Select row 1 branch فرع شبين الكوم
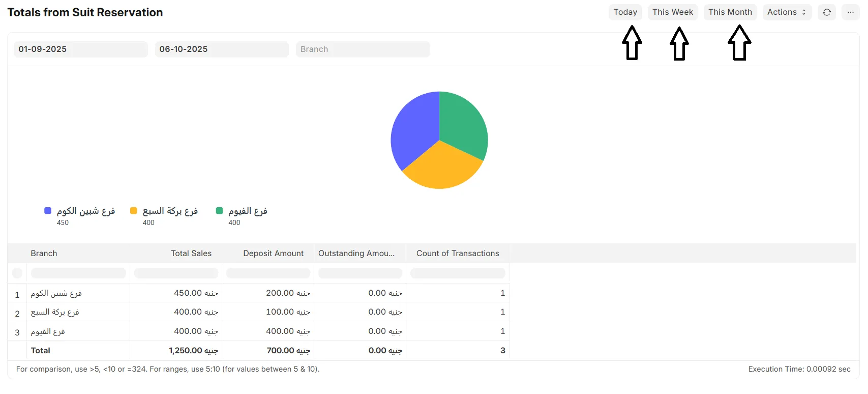The width and height of the screenshot is (868, 394). click(x=56, y=294)
